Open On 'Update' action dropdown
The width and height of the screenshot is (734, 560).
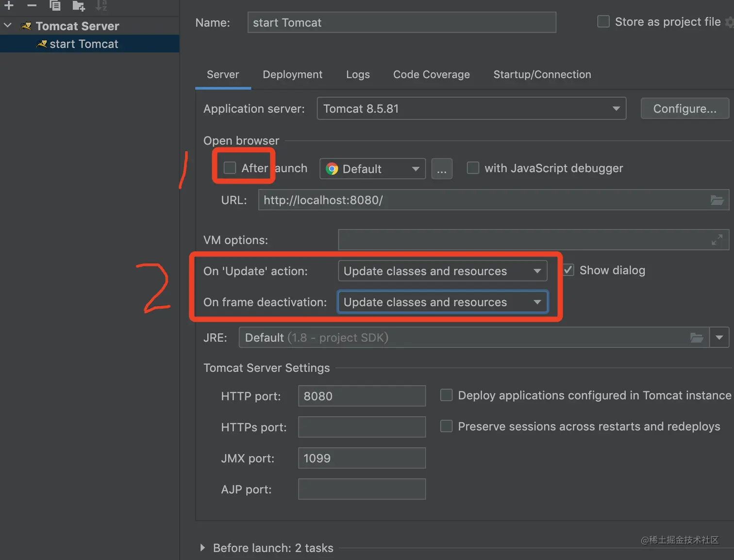pyautogui.click(x=442, y=271)
